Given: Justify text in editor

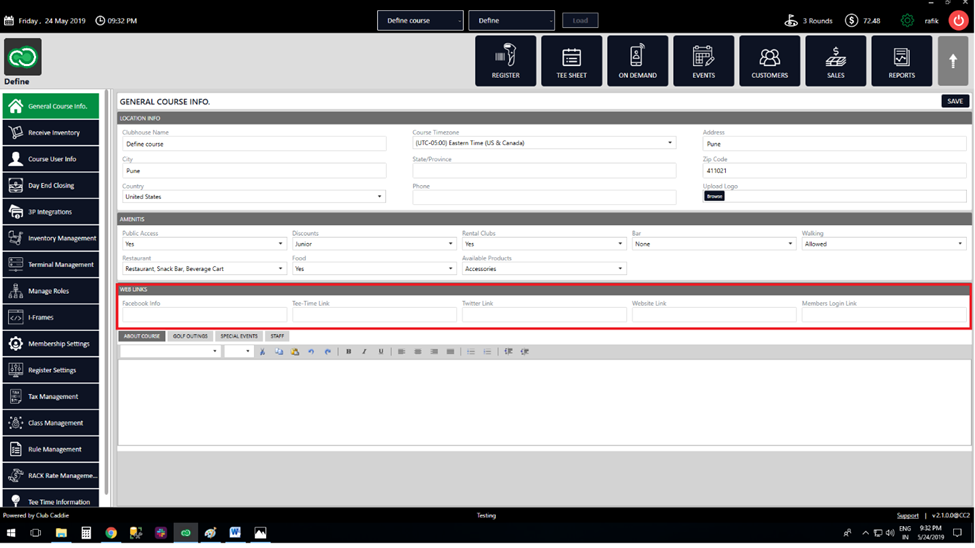Looking at the screenshot, I should point(450,351).
